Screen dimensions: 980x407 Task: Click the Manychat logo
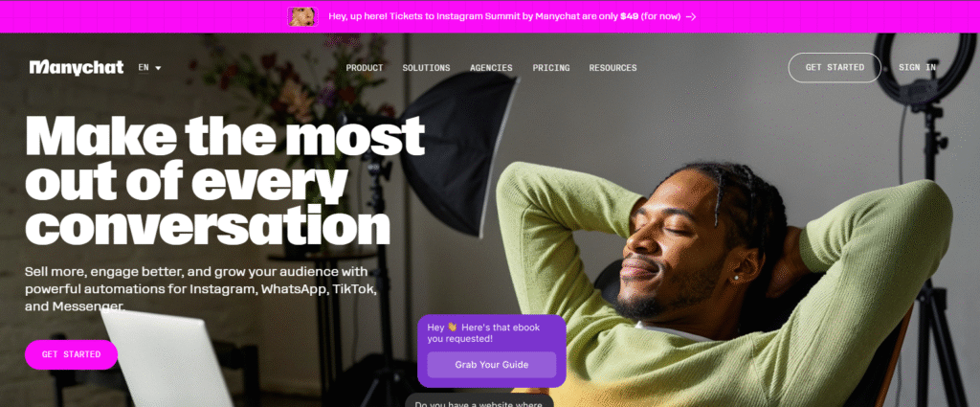tap(77, 68)
